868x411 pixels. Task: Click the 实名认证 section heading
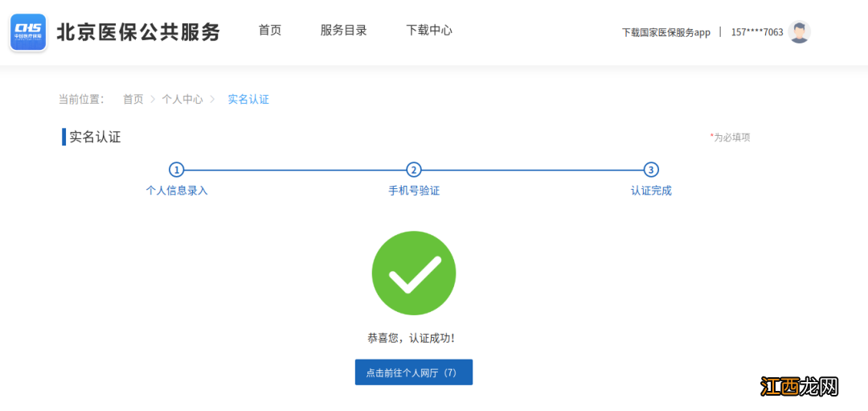point(95,137)
